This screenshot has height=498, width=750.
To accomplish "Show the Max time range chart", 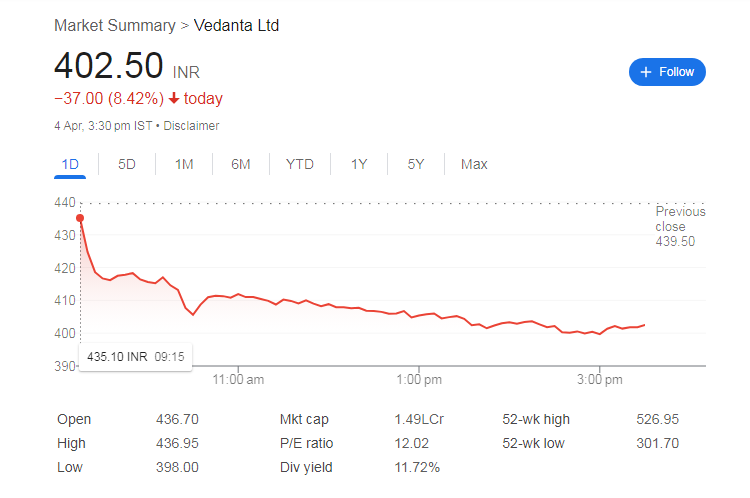I will tap(474, 164).
